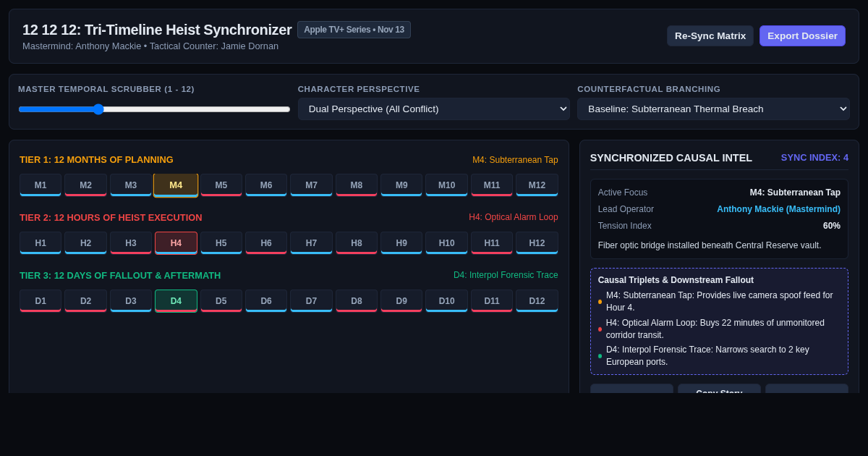Click the M4 live camera spoof feed triplet
The width and height of the screenshot is (868, 456).
pyautogui.click(x=719, y=301)
